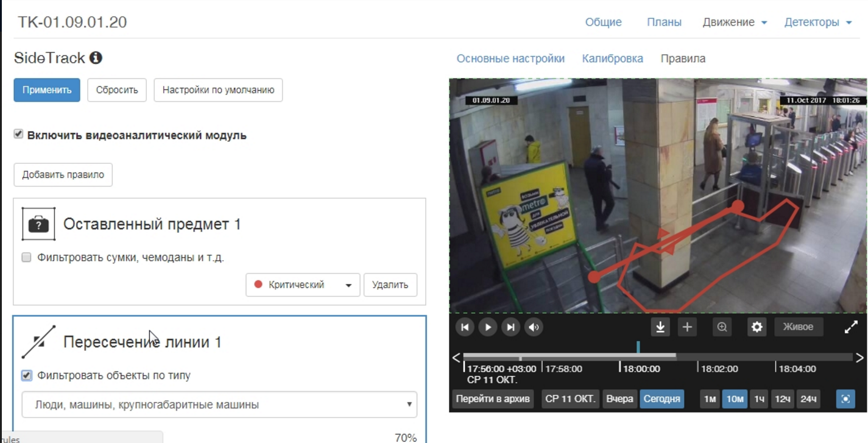The width and height of the screenshot is (868, 443).
Task: Play the video
Action: 488,327
